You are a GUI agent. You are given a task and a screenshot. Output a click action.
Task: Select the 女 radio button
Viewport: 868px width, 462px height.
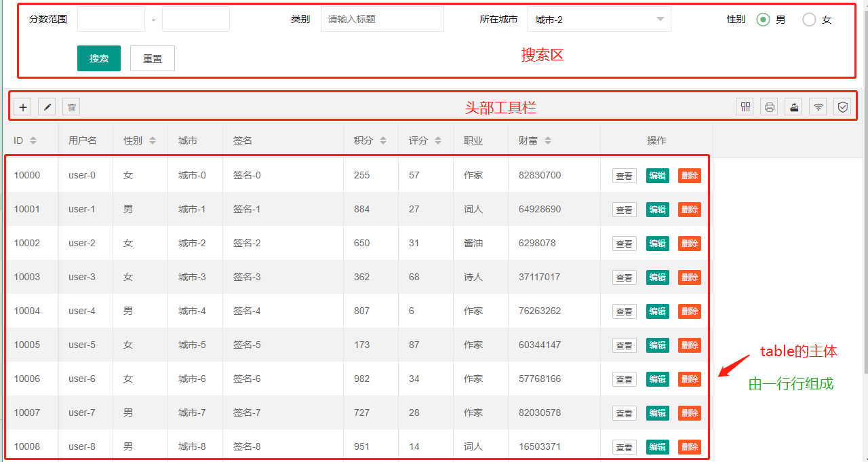click(x=809, y=20)
